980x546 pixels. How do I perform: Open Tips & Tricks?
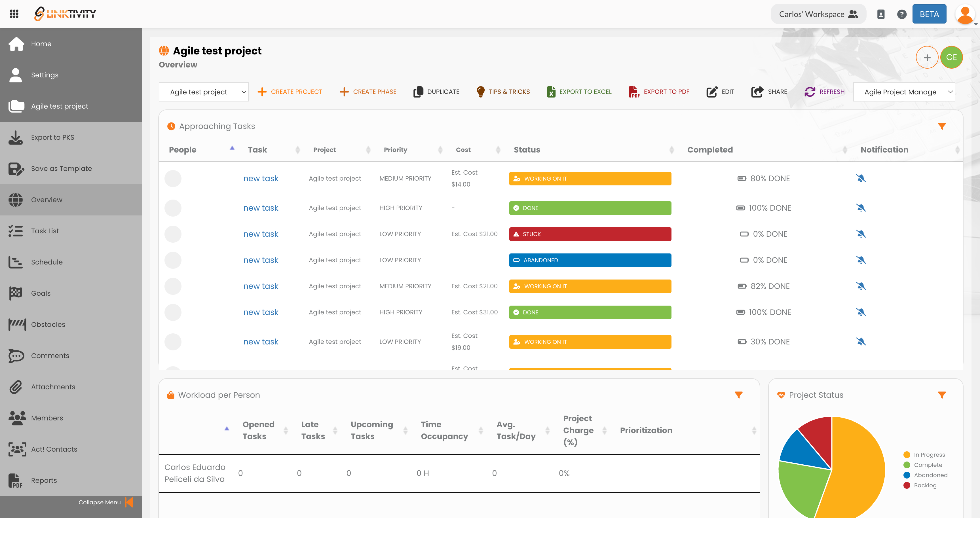pyautogui.click(x=503, y=92)
